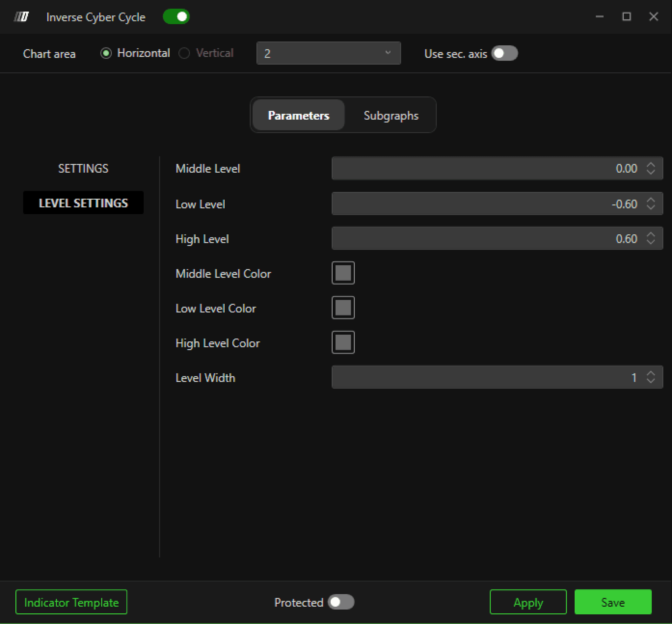Click the app logo icon in title bar
This screenshot has height=624, width=672.
21,17
